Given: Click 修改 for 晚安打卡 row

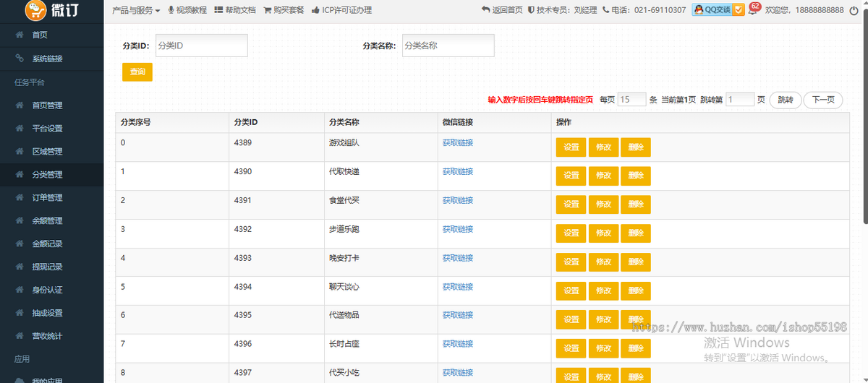Looking at the screenshot, I should [603, 262].
